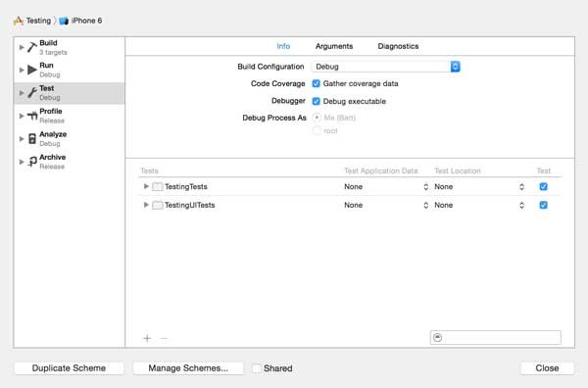The width and height of the screenshot is (588, 388).
Task: Select the root radio button
Action: (x=317, y=130)
